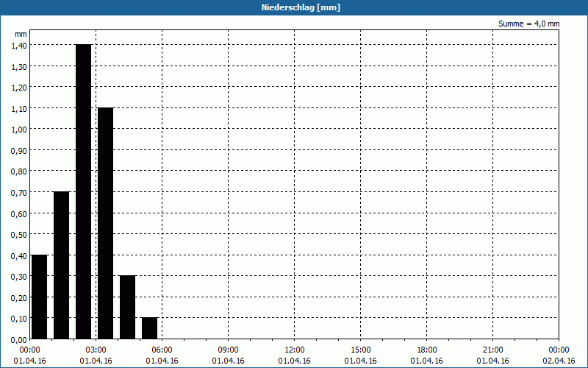Select the 1,10 mm precipitation bar
The height and width of the screenshot is (368, 588).
pos(105,224)
